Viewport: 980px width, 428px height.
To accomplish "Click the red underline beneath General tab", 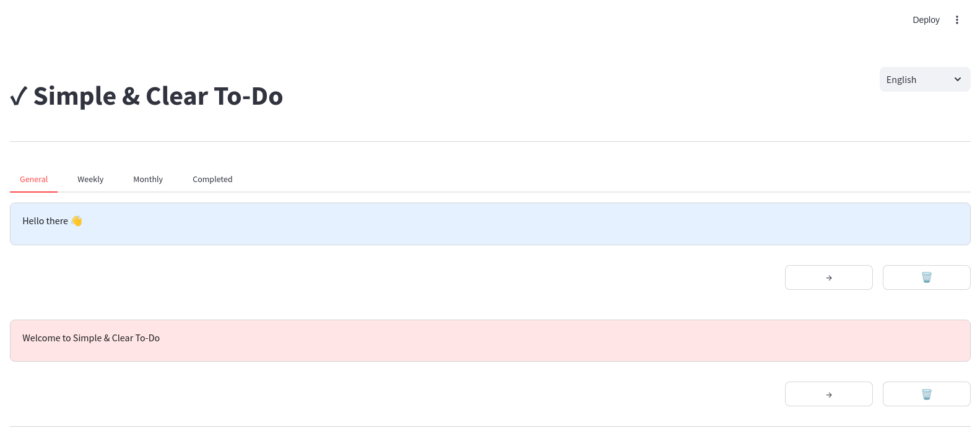I will point(33,191).
